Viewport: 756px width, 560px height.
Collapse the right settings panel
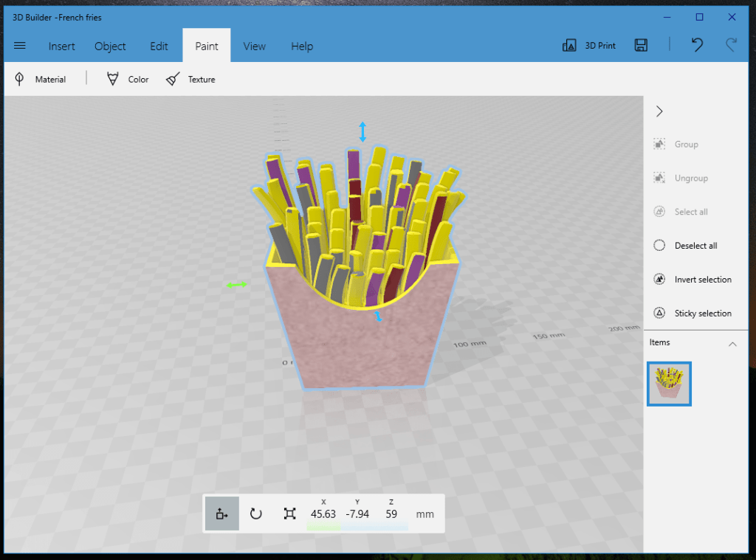tap(659, 111)
